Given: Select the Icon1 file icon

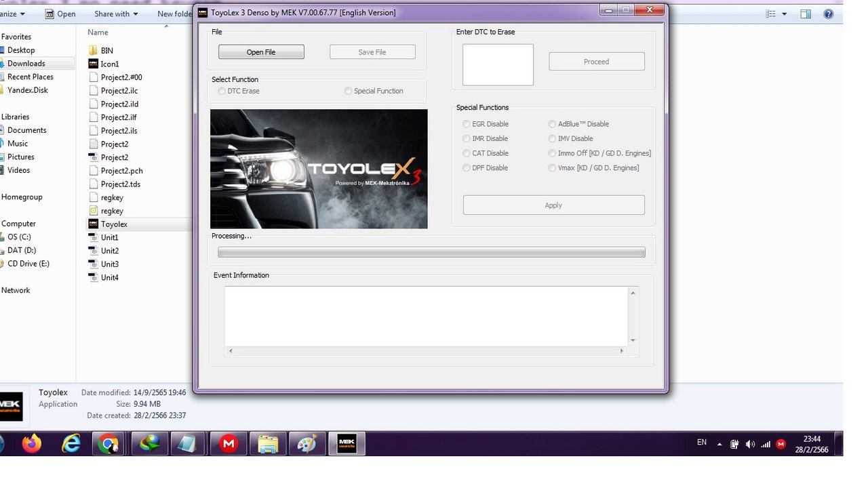Looking at the screenshot, I should coord(94,64).
